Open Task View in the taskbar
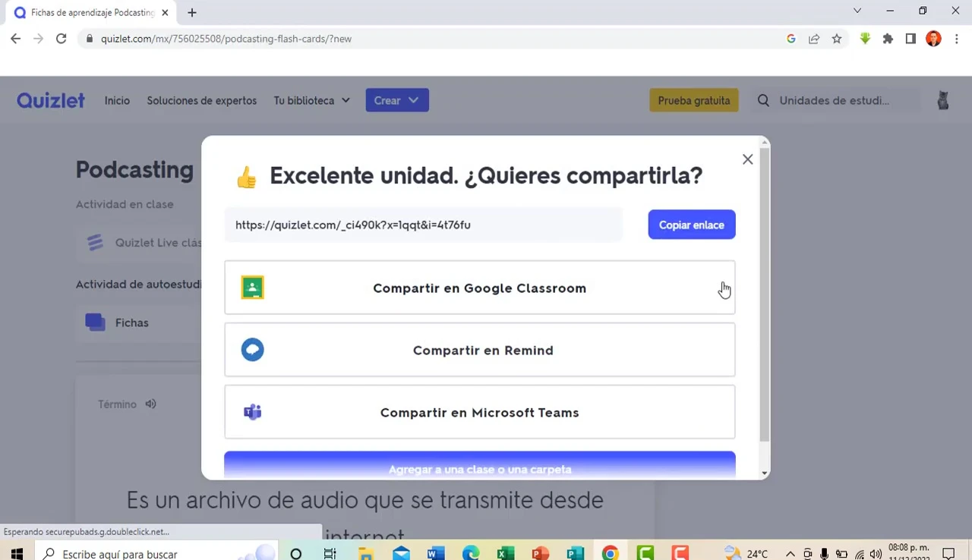 coord(330,553)
